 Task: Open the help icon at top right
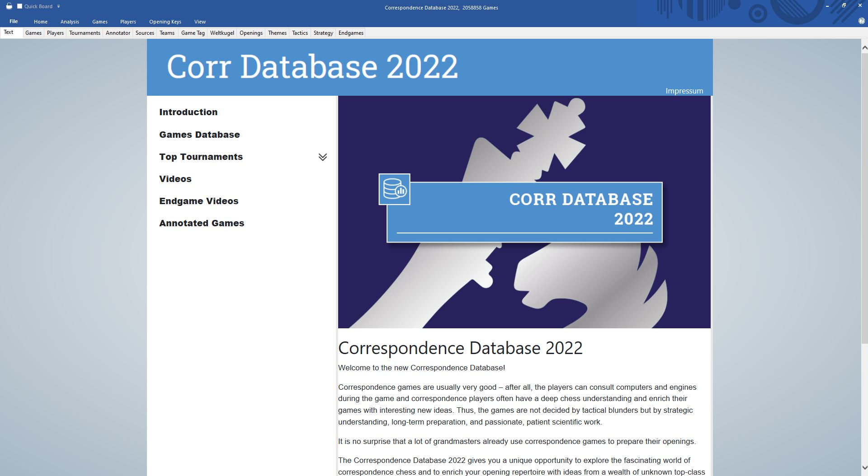point(861,21)
